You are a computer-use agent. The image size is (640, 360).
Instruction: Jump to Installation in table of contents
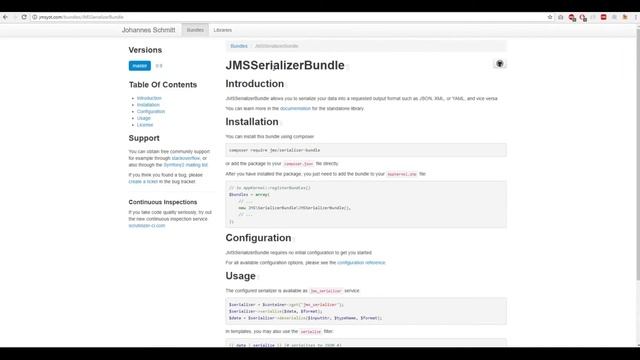(x=148, y=105)
